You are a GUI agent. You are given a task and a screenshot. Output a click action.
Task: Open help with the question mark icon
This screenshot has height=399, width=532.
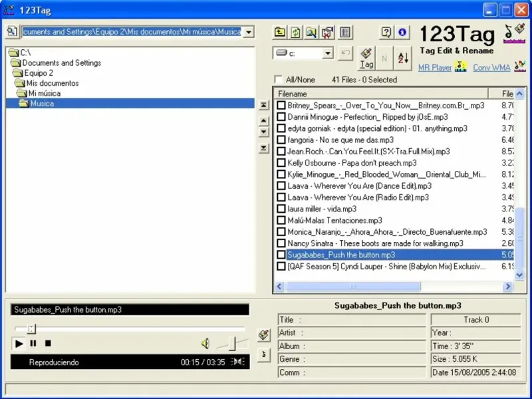click(x=386, y=32)
